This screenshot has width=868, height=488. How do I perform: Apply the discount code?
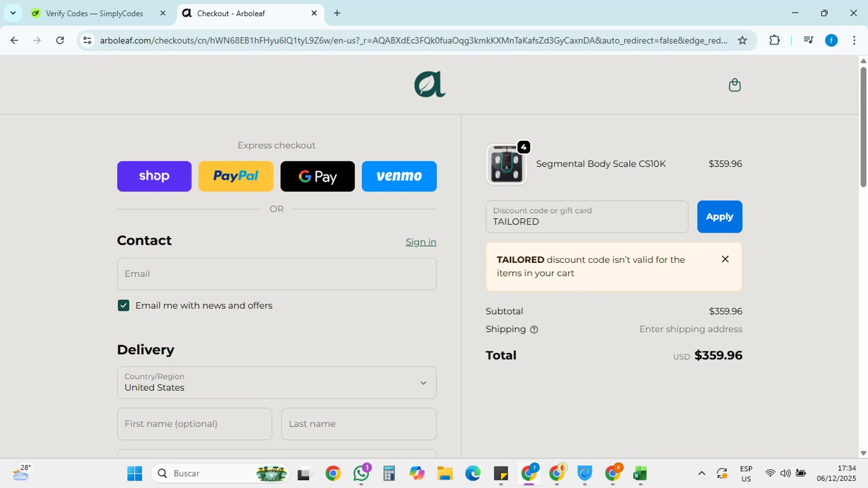[719, 217]
